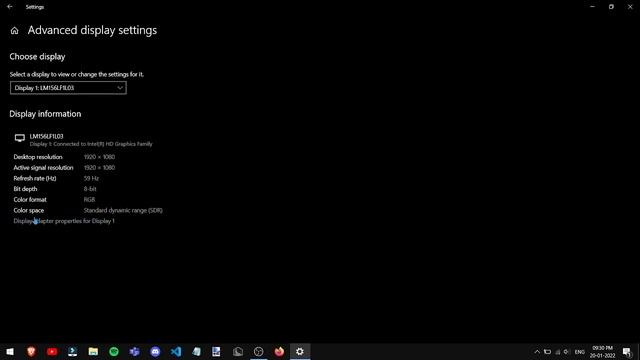Open the round dark app in taskbar
640x360 pixels.
[x=258, y=351]
